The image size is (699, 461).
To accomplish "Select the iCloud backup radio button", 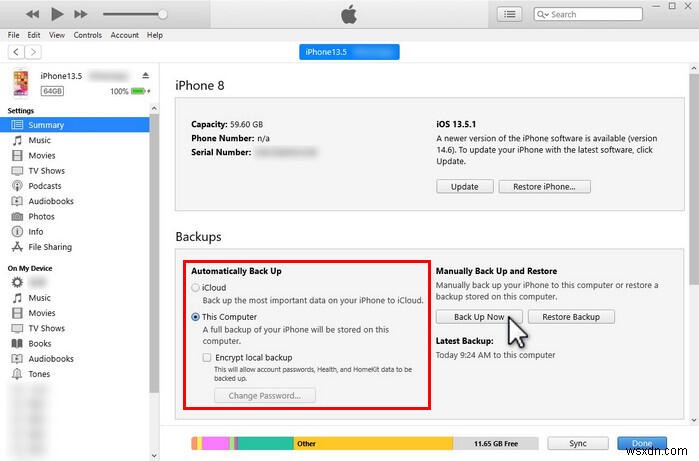I will (x=195, y=288).
